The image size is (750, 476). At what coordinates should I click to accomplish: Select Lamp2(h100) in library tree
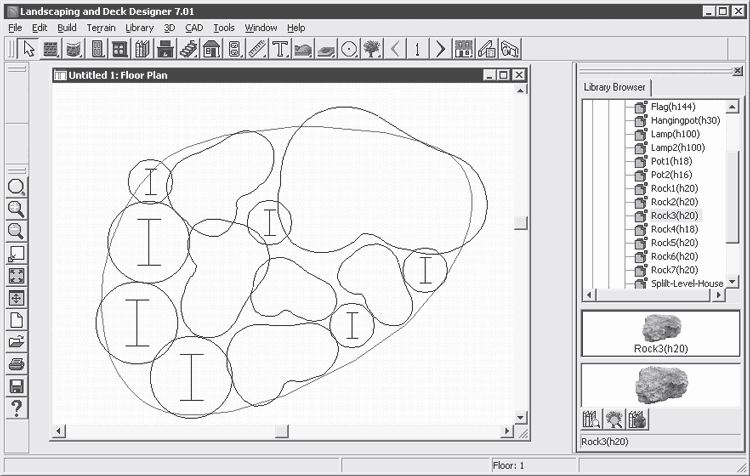pyautogui.click(x=677, y=147)
